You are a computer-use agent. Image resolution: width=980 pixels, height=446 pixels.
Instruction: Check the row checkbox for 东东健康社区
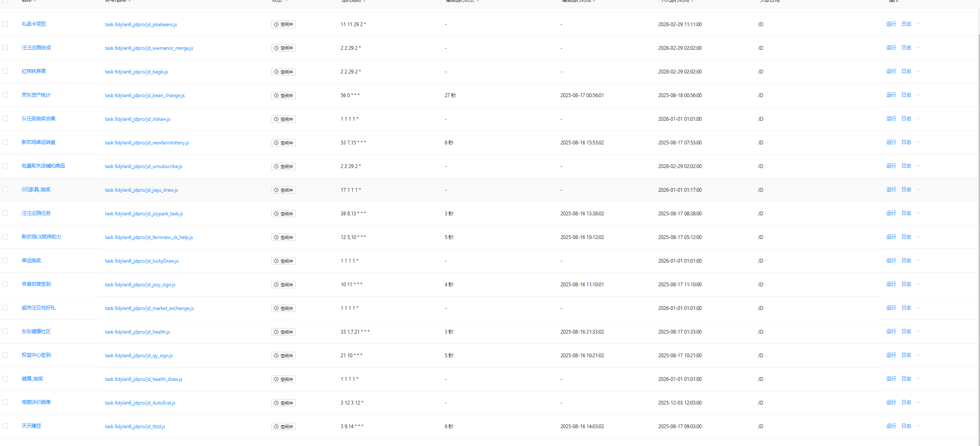pos(5,331)
